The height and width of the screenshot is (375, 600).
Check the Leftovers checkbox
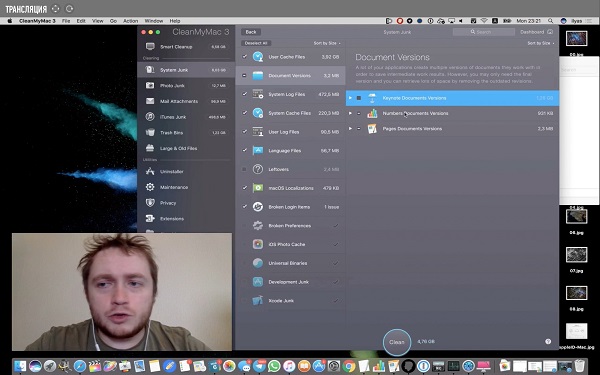[245, 169]
